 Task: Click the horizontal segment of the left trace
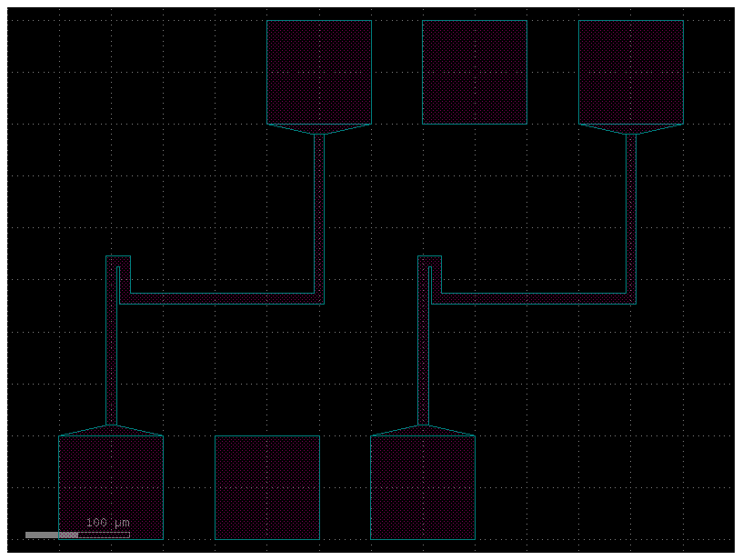[222, 298]
